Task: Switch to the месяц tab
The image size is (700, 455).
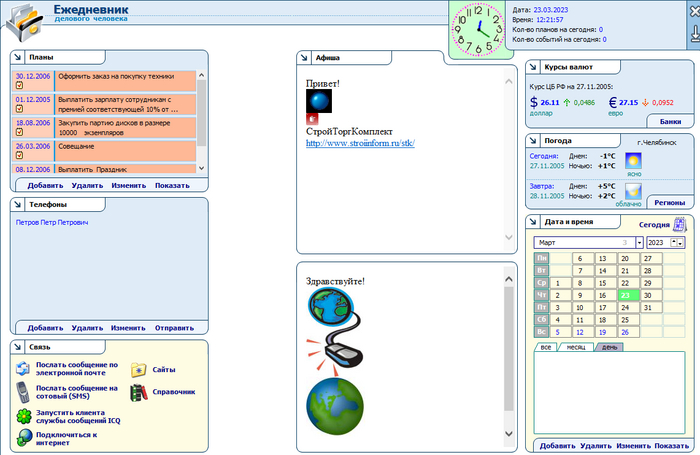Action: pyautogui.click(x=576, y=347)
